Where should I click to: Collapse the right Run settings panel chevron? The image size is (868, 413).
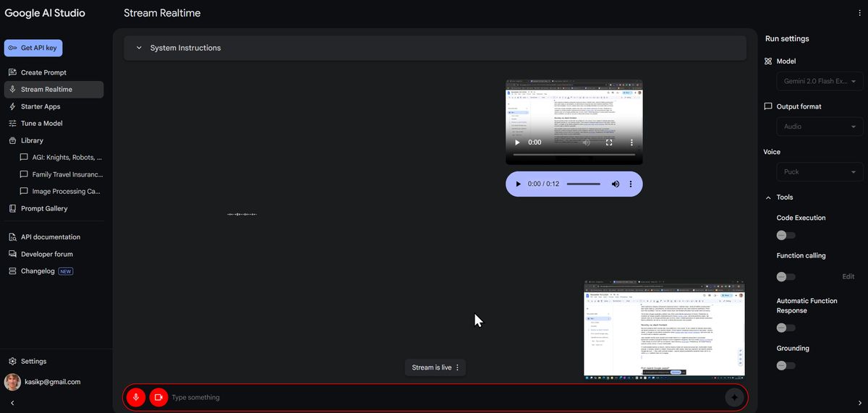point(859,403)
